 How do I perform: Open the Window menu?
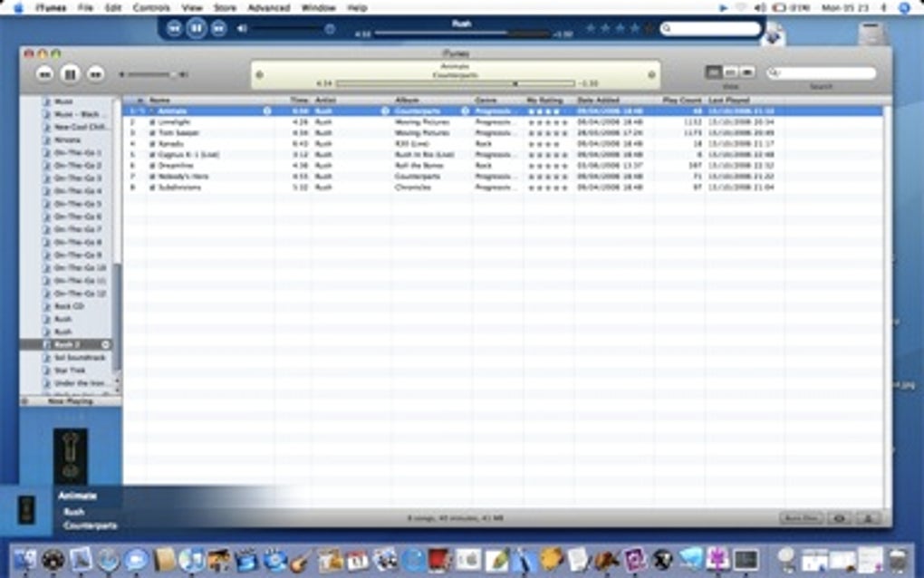coord(318,7)
